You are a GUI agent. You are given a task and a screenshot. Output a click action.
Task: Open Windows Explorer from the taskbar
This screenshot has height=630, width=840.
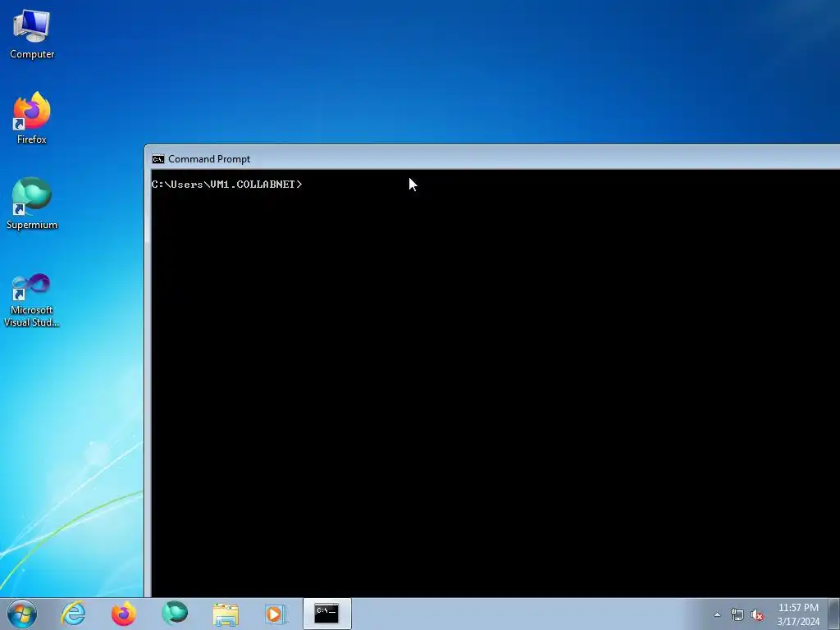[226, 614]
